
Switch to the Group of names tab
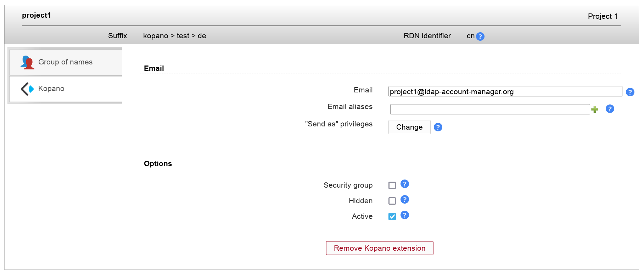tap(65, 62)
